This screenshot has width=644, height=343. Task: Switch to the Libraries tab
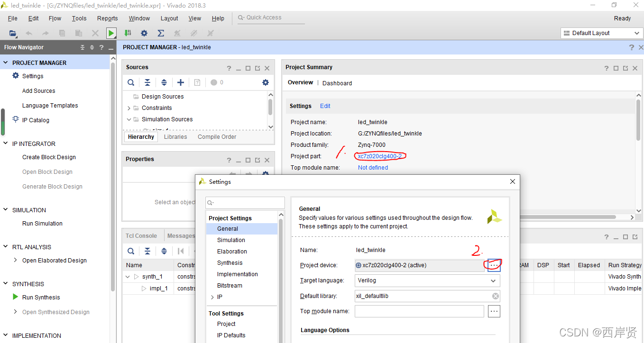pyautogui.click(x=175, y=136)
